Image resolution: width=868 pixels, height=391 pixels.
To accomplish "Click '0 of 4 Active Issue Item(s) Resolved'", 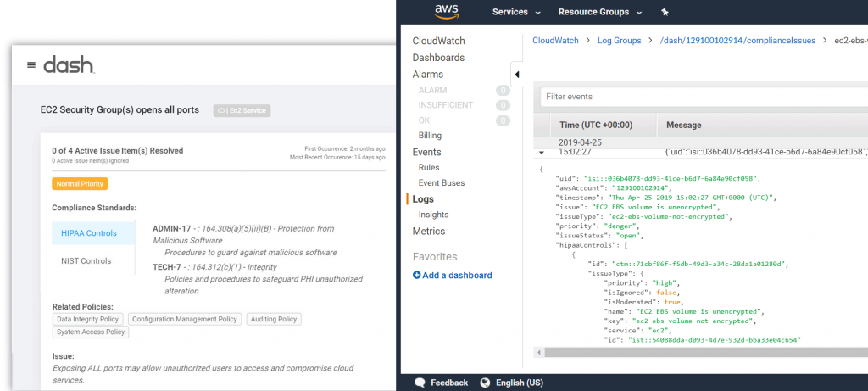I will coord(117,151).
